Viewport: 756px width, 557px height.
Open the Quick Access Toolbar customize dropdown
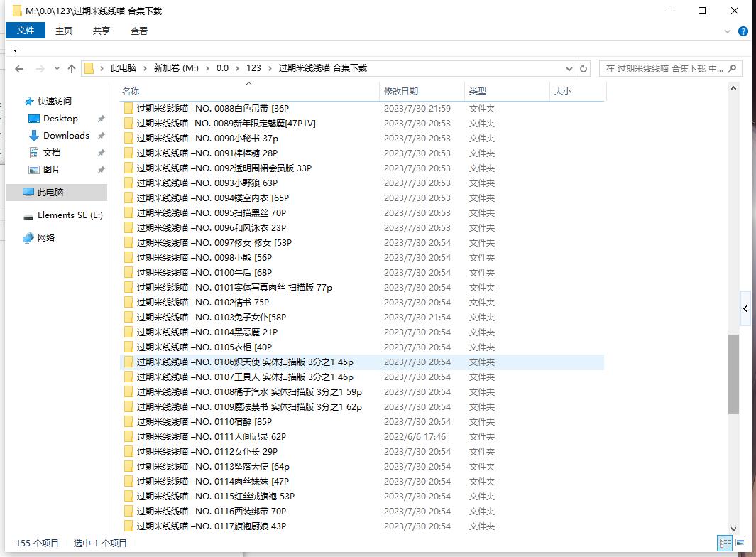(15, 50)
